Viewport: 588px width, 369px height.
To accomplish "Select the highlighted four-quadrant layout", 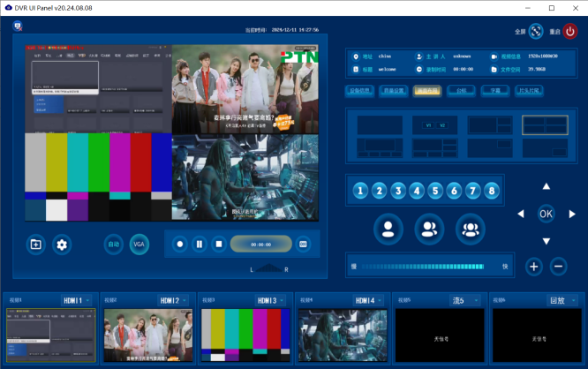I will [x=545, y=124].
